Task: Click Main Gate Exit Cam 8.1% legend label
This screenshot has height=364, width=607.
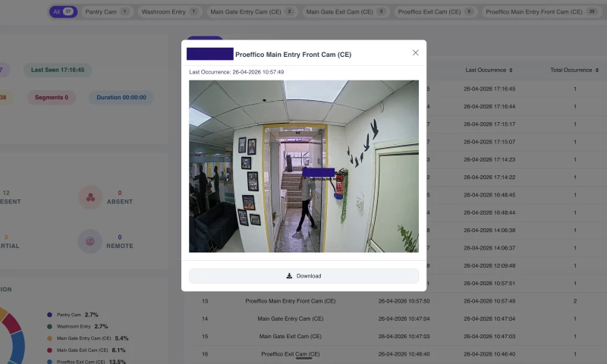Action: click(x=91, y=350)
